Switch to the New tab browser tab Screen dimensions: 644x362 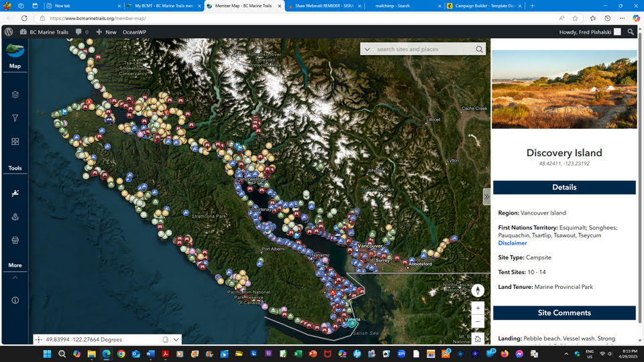(82, 6)
